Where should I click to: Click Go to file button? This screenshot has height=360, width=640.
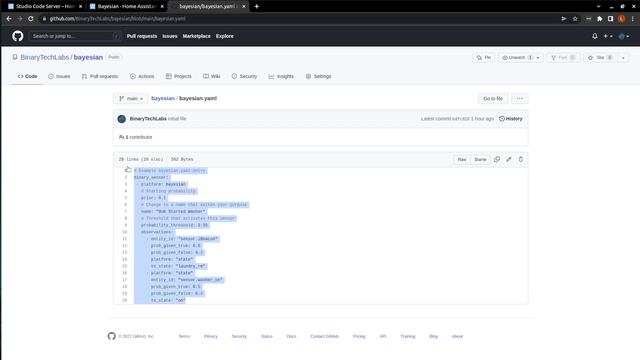click(x=493, y=98)
